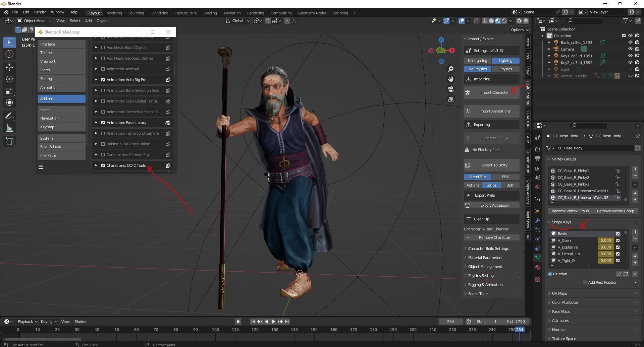
Task: Toggle auto keying record button
Action: (238, 322)
